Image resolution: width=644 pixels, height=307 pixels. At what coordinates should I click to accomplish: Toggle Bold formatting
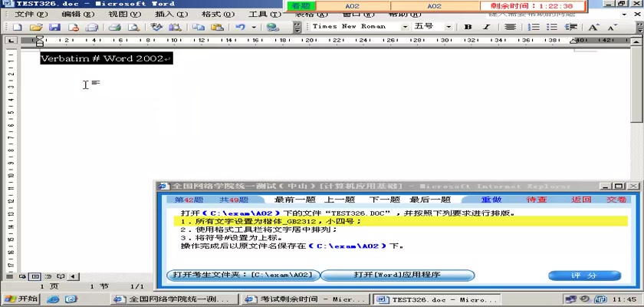pyautogui.click(x=468, y=27)
